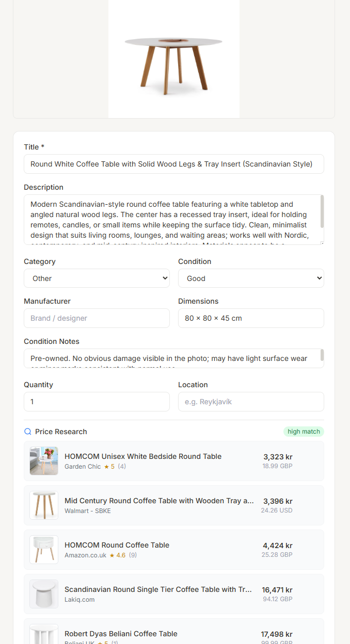Viewport: 350px width, 644px height.
Task: Select the Quantity field containing 1
Action: coord(97,402)
